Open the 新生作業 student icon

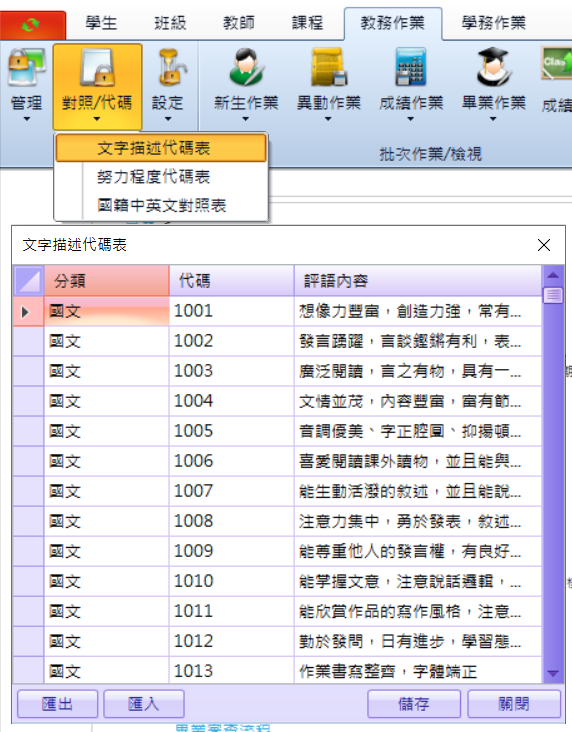click(246, 67)
